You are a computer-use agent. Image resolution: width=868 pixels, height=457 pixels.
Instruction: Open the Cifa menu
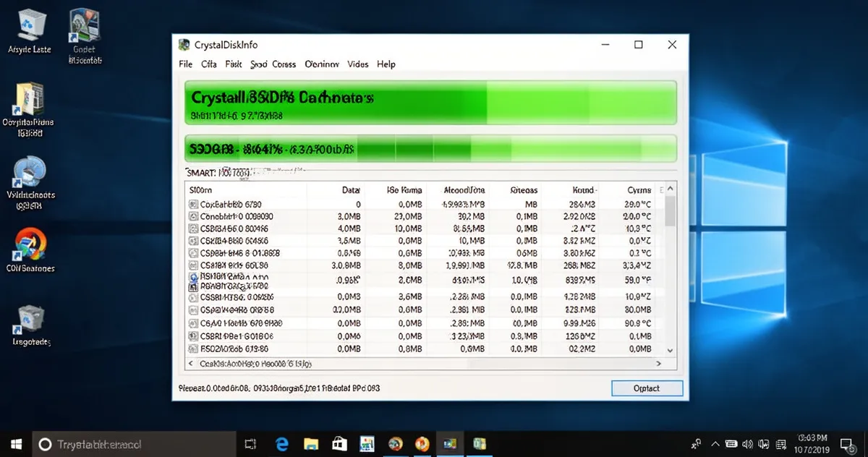(209, 64)
